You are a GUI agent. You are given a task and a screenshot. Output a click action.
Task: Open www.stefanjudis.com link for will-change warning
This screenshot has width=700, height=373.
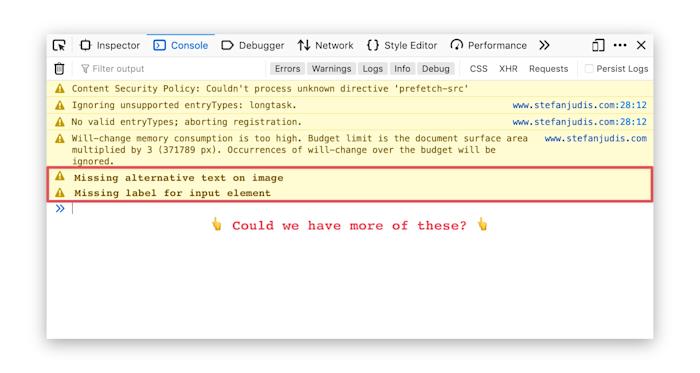pos(596,138)
